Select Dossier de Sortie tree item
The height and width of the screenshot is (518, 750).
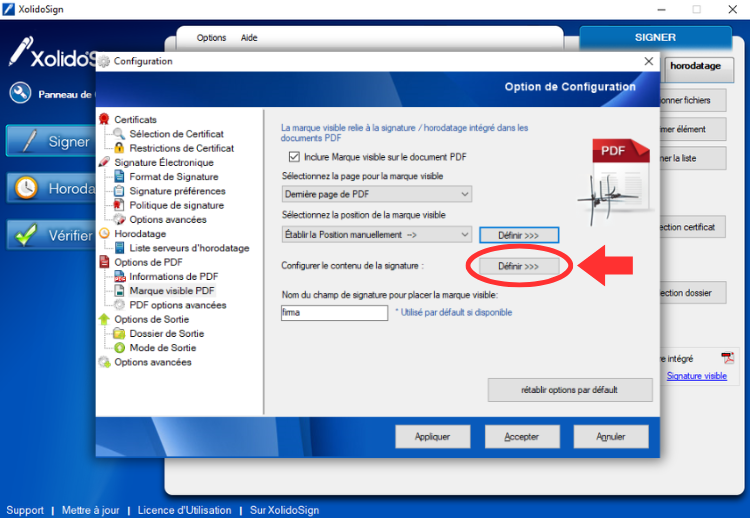[x=167, y=333]
